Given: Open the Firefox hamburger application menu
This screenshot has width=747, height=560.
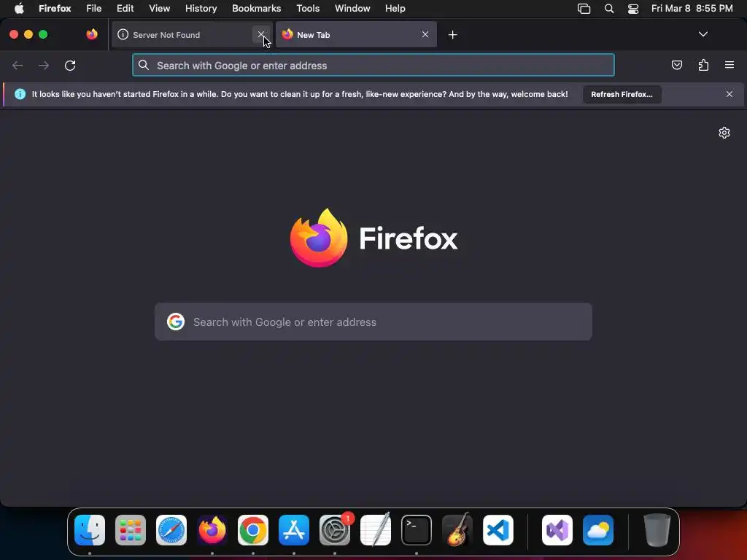Looking at the screenshot, I should pyautogui.click(x=729, y=65).
